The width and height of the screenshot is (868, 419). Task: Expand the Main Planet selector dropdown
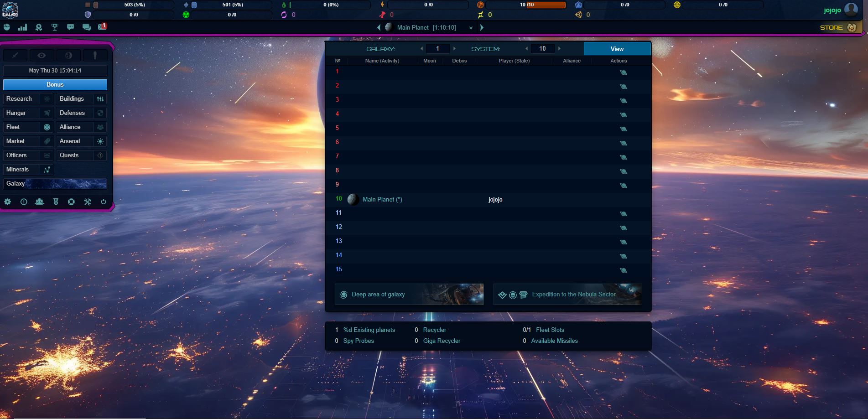pos(471,28)
